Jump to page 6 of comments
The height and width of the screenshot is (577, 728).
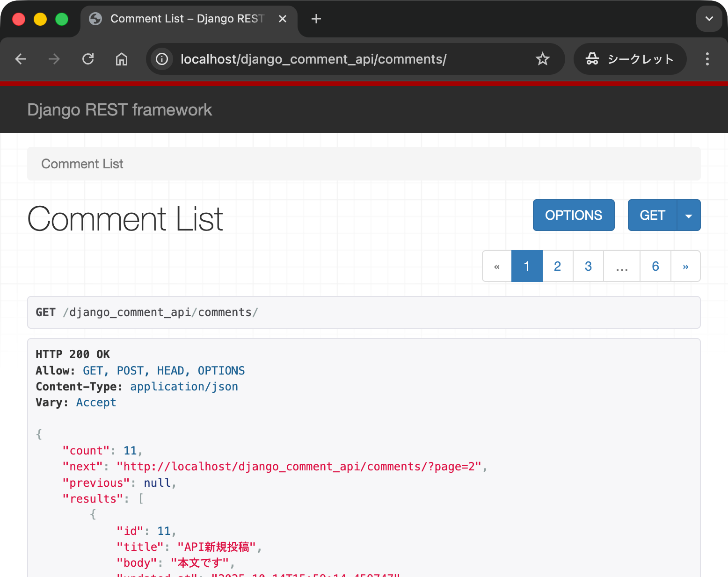[655, 266]
